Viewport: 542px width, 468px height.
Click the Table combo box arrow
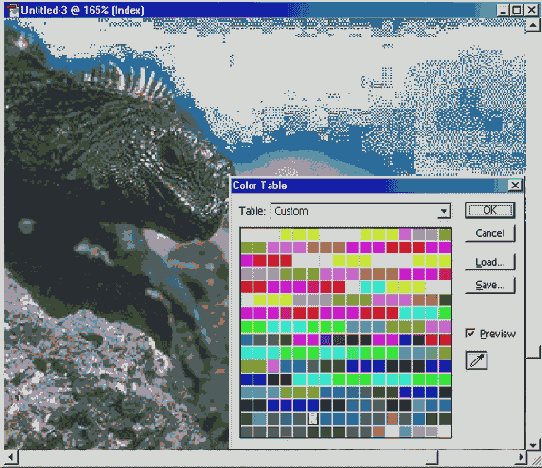(x=443, y=211)
